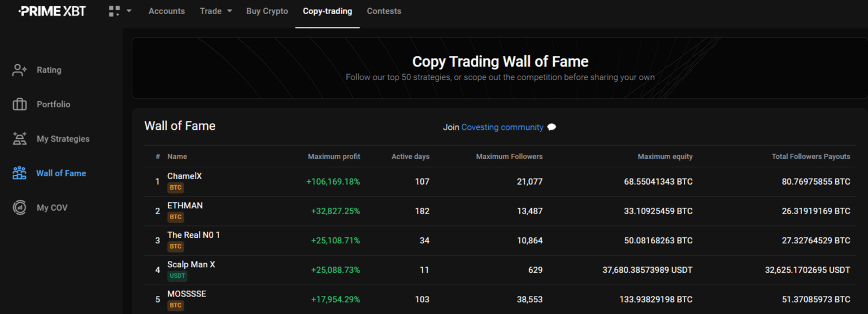The height and width of the screenshot is (314, 868).
Task: Click the PrimeXBT logo
Action: coord(52,11)
